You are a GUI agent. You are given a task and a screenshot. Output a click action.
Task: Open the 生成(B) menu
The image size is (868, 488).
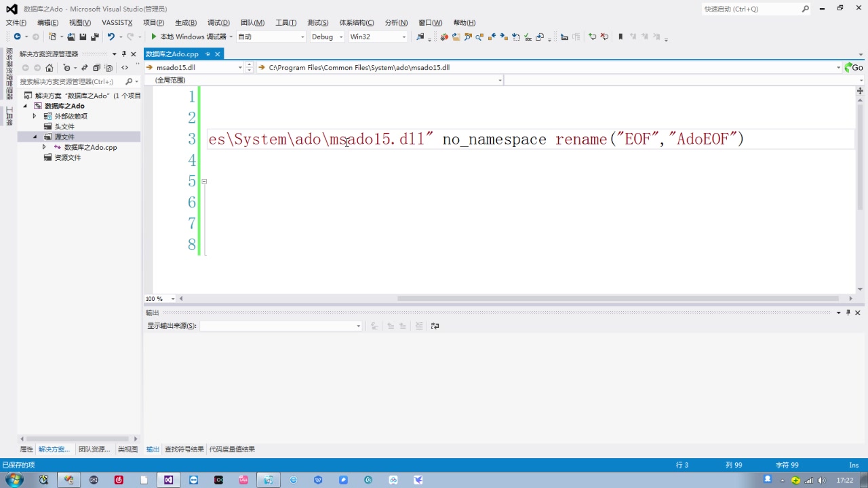pos(186,22)
